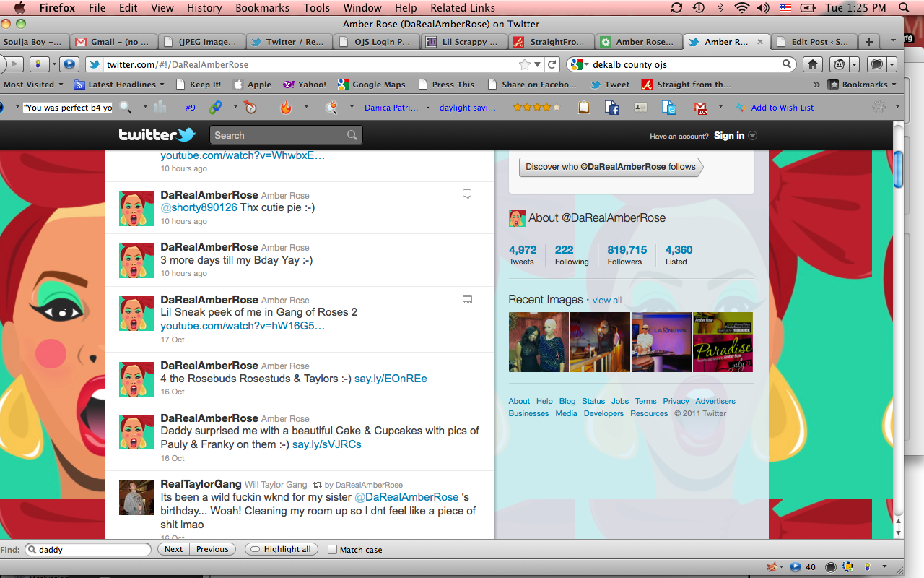The height and width of the screenshot is (578, 924).
Task: Click the search magnifier in Twitter search box
Action: [352, 135]
